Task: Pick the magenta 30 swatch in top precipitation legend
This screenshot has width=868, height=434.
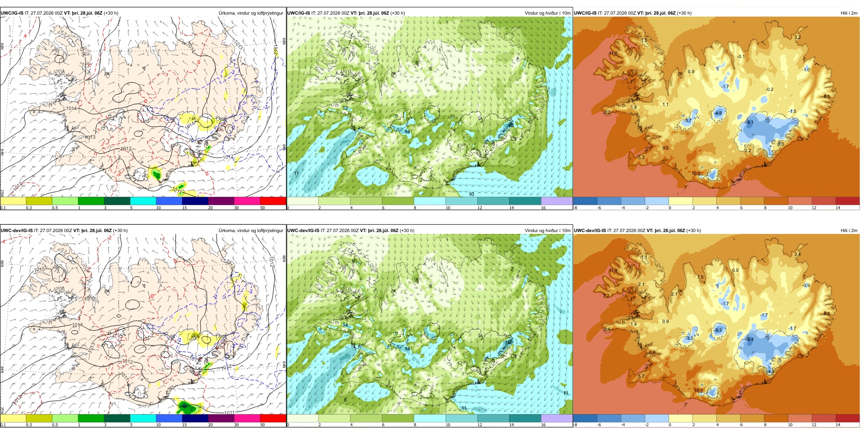Action: tap(247, 201)
